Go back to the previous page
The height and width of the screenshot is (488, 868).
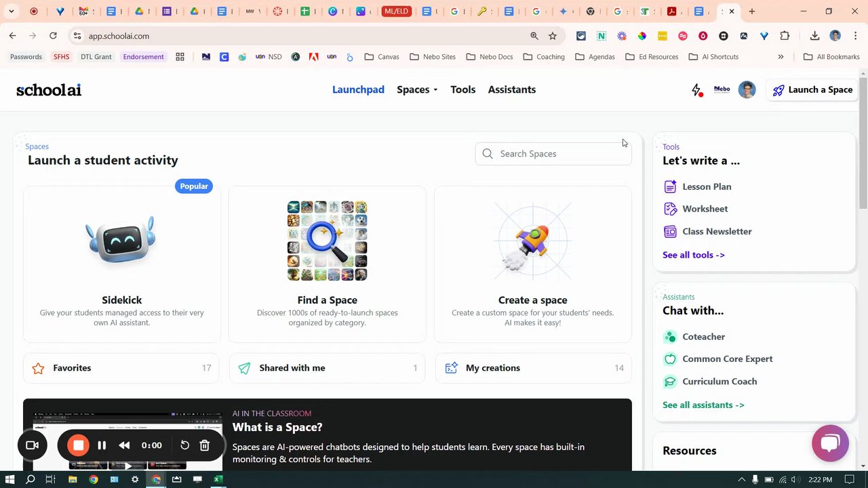pos(13,36)
